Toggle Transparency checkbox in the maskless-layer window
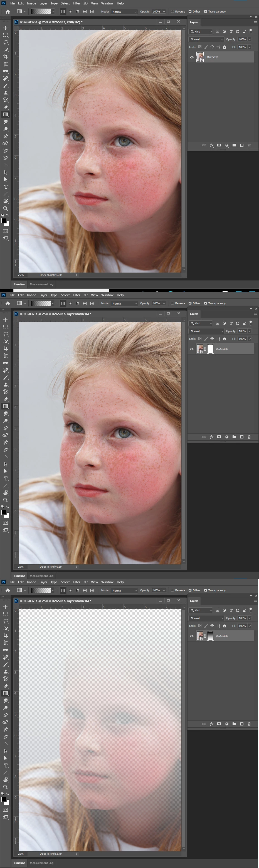 (205, 11)
